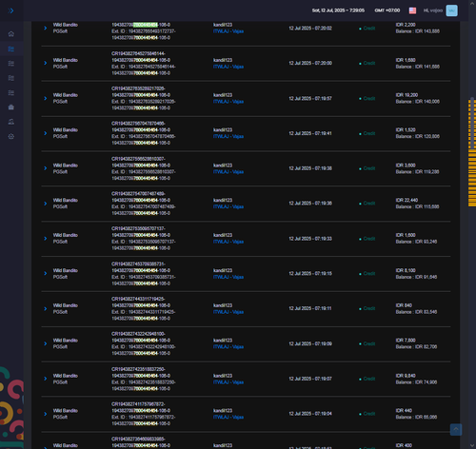Click the date and time in the top bar

click(x=338, y=10)
